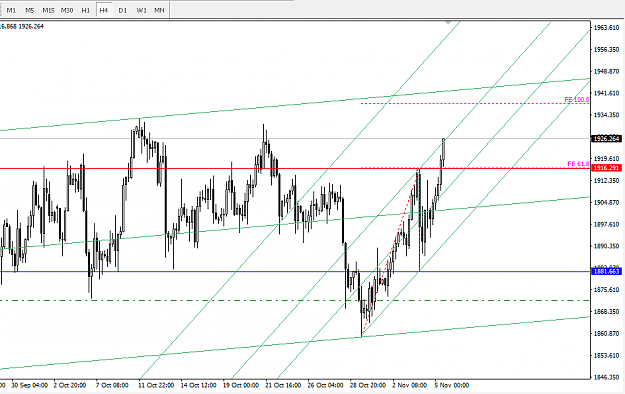Click the 14 Oct 12:00 time label
625x394 pixels.
[x=198, y=385]
